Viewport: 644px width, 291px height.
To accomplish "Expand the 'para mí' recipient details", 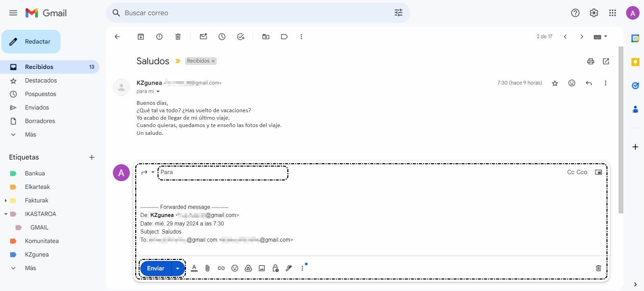I will point(158,92).
